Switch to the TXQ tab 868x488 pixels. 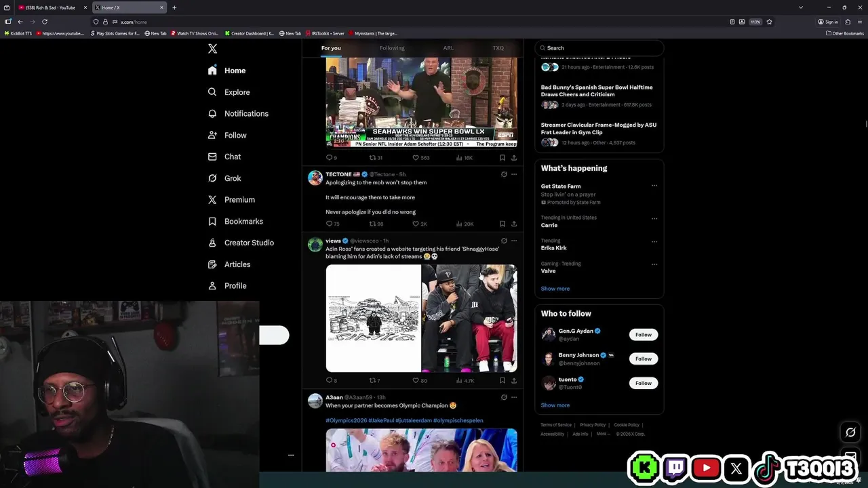click(x=498, y=48)
